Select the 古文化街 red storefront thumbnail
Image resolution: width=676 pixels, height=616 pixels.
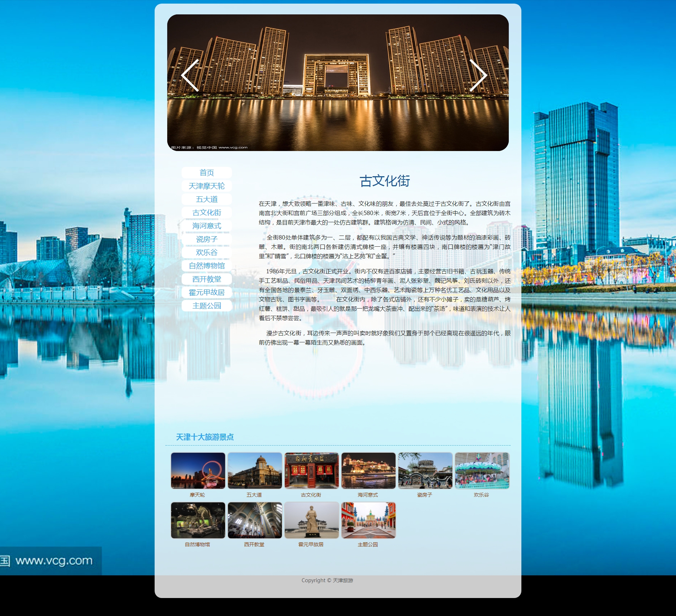pyautogui.click(x=312, y=470)
